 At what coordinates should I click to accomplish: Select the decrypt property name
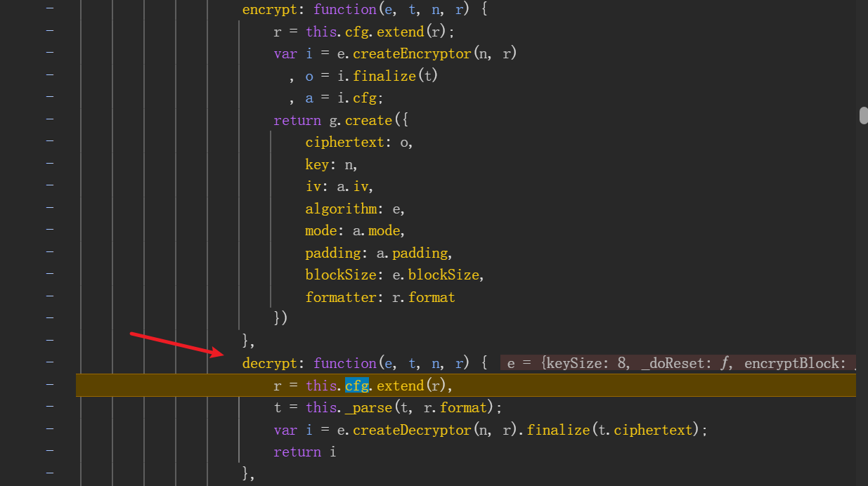(x=269, y=363)
